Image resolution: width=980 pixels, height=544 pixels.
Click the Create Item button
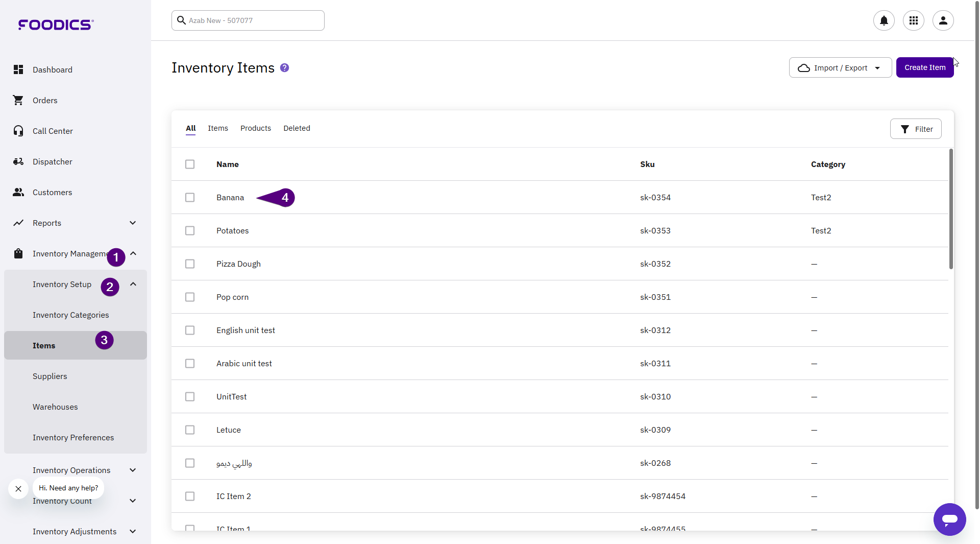tap(924, 67)
